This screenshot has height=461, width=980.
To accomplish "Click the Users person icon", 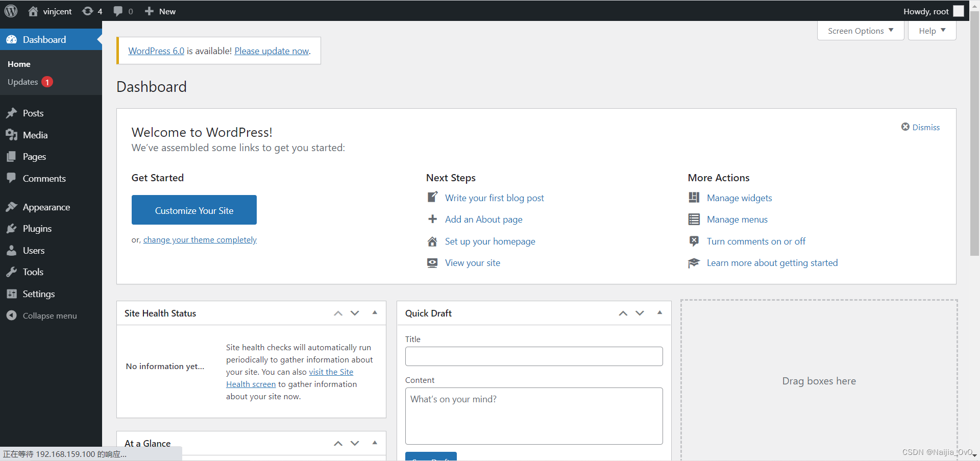I will click(x=12, y=250).
